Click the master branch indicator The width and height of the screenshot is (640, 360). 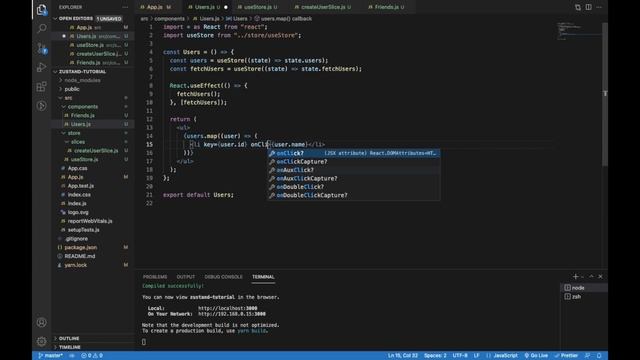click(50, 356)
